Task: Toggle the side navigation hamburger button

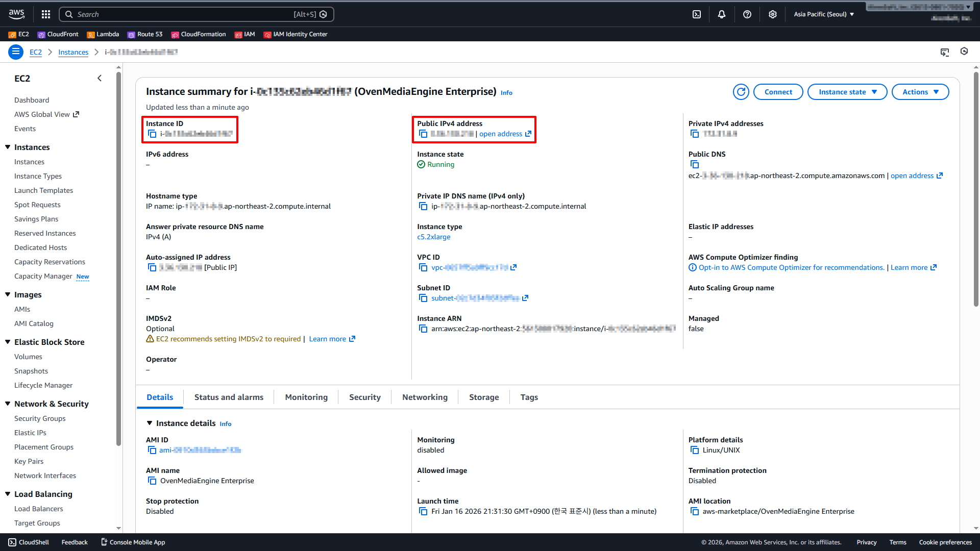Action: pos(16,52)
